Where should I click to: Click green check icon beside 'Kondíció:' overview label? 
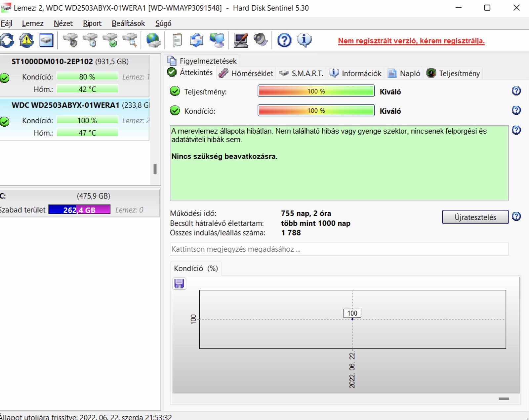point(175,110)
